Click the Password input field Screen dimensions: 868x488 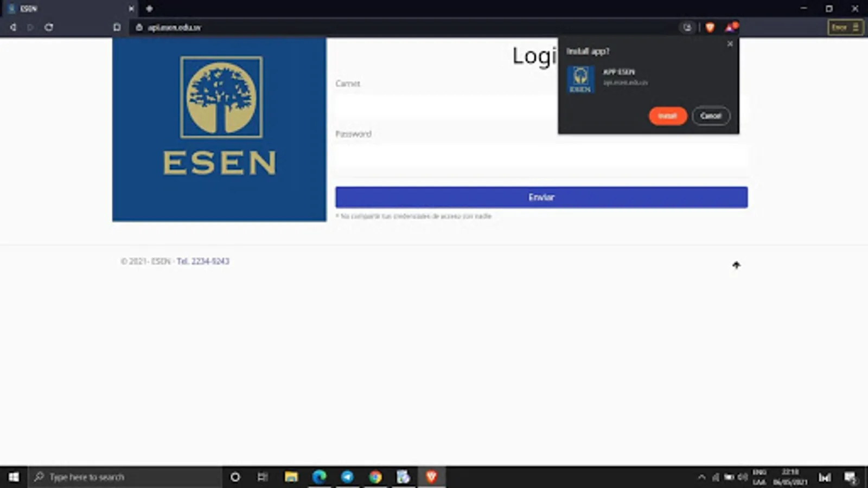[541, 157]
